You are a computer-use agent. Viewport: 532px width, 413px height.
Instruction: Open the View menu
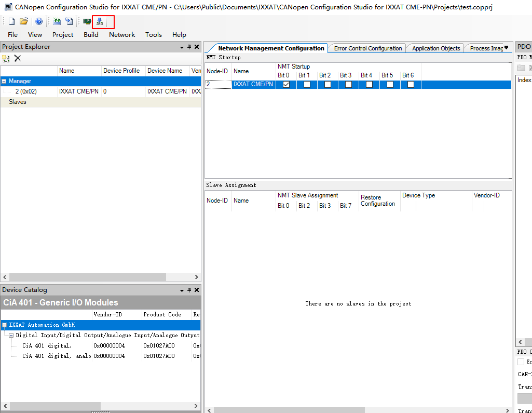pyautogui.click(x=35, y=35)
